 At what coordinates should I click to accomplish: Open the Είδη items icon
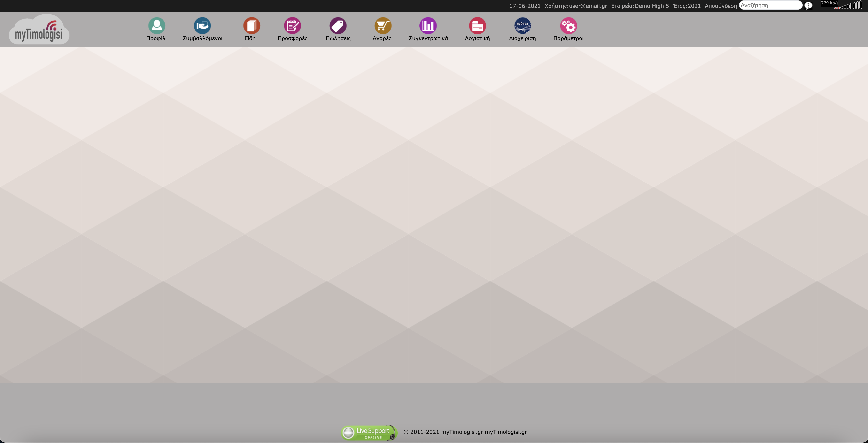click(251, 26)
